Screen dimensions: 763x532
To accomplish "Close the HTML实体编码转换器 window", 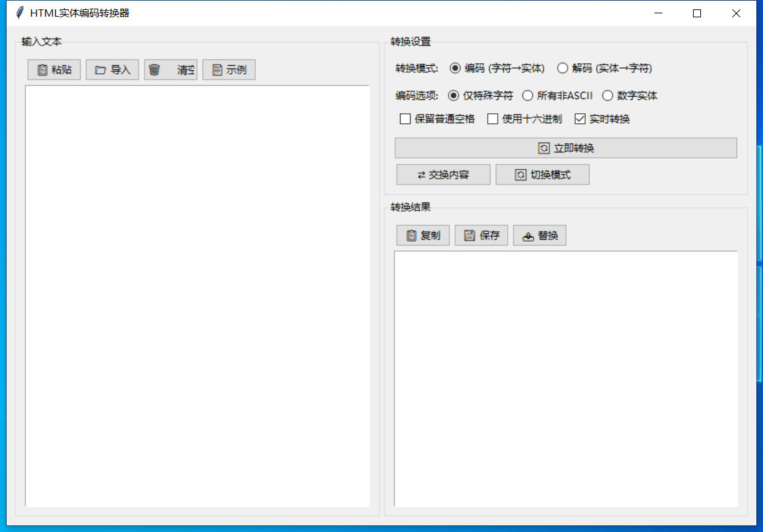I will pos(736,13).
